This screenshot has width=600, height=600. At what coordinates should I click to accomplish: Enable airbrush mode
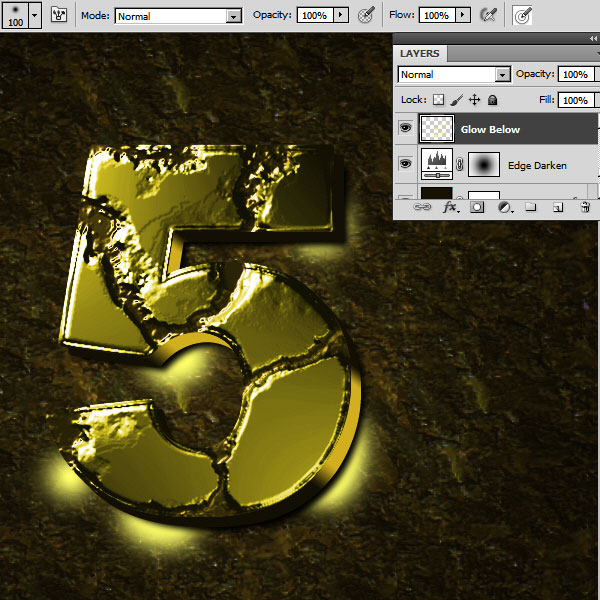(488, 16)
